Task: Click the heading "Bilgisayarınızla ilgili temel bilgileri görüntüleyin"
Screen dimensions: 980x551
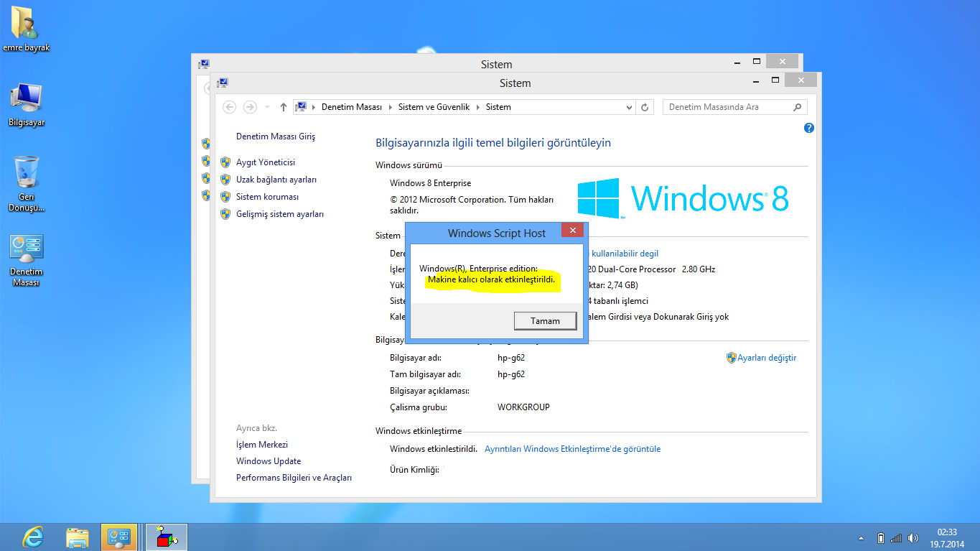Action: (493, 143)
